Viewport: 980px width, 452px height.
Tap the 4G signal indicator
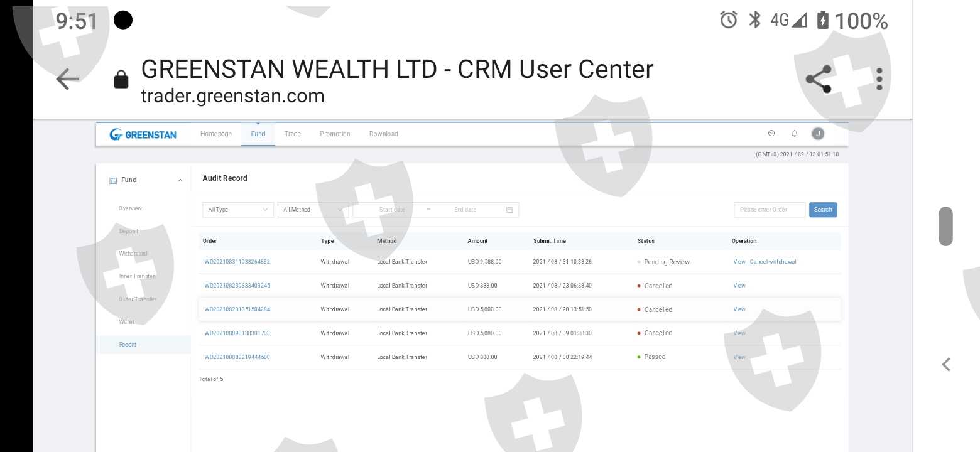(x=788, y=20)
